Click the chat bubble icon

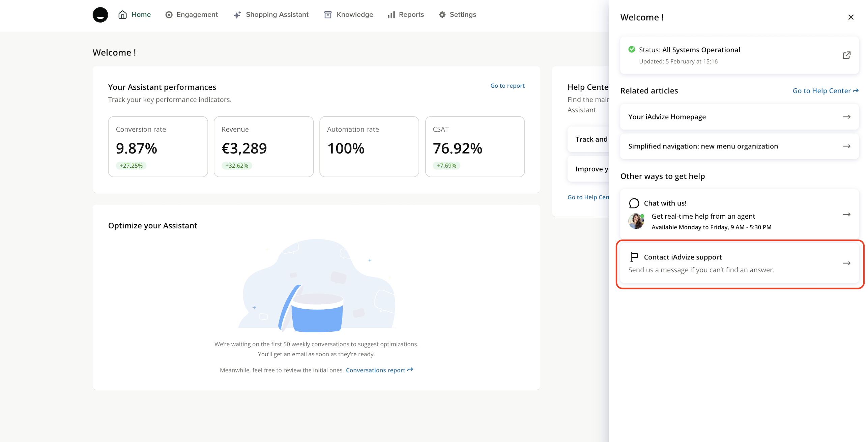click(x=634, y=203)
